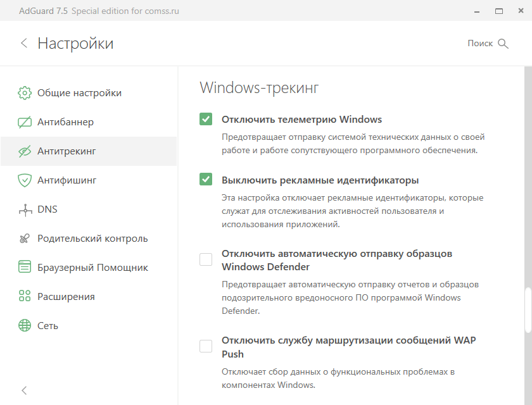This screenshot has width=532, height=405.
Task: Enable Отключить службу маршрутизации WAP Push
Action: coord(206,346)
